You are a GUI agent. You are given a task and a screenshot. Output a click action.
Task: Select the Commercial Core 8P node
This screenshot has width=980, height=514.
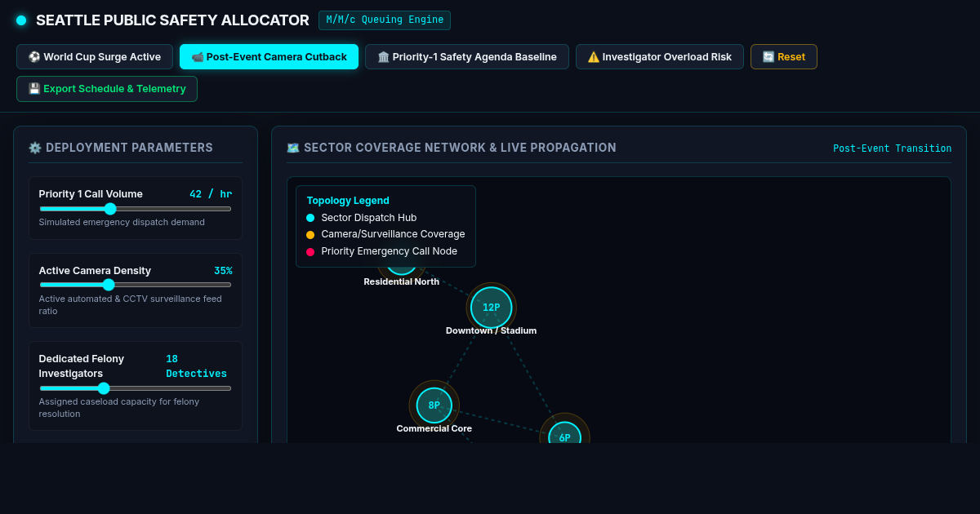[434, 405]
